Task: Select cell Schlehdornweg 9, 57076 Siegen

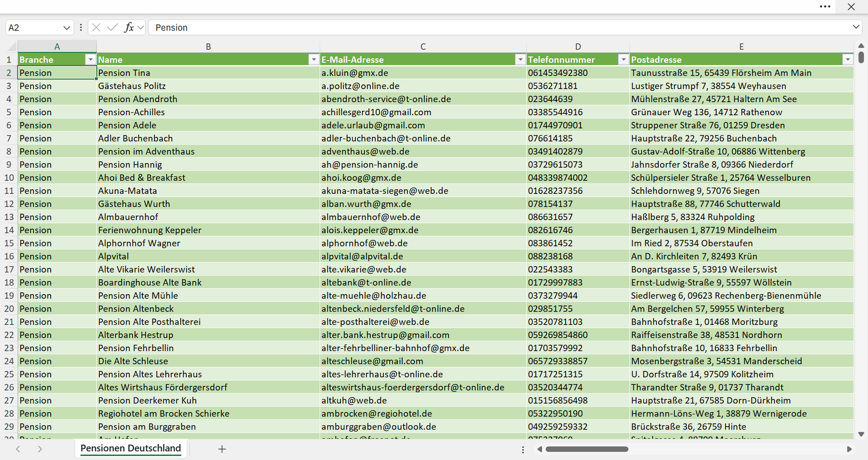Action: tap(741, 190)
